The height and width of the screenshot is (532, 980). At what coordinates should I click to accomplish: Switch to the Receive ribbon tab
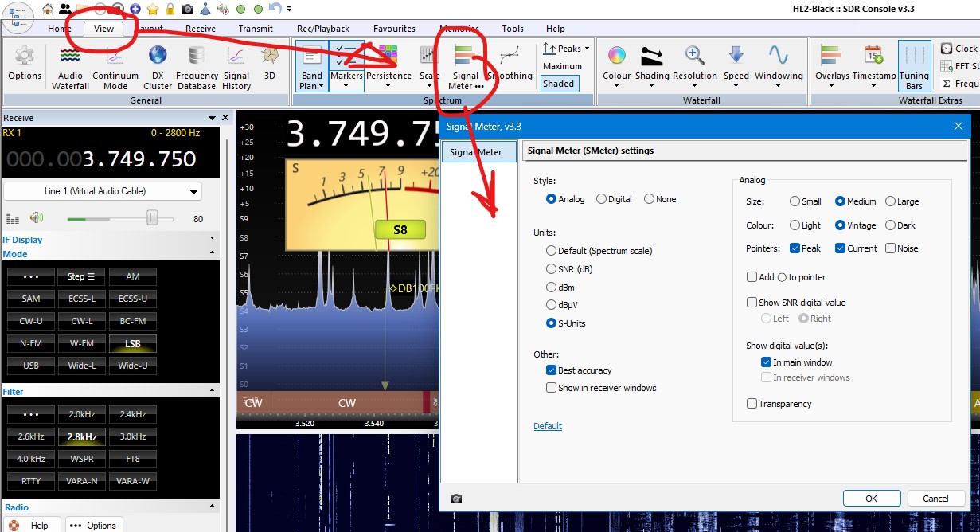pyautogui.click(x=201, y=29)
